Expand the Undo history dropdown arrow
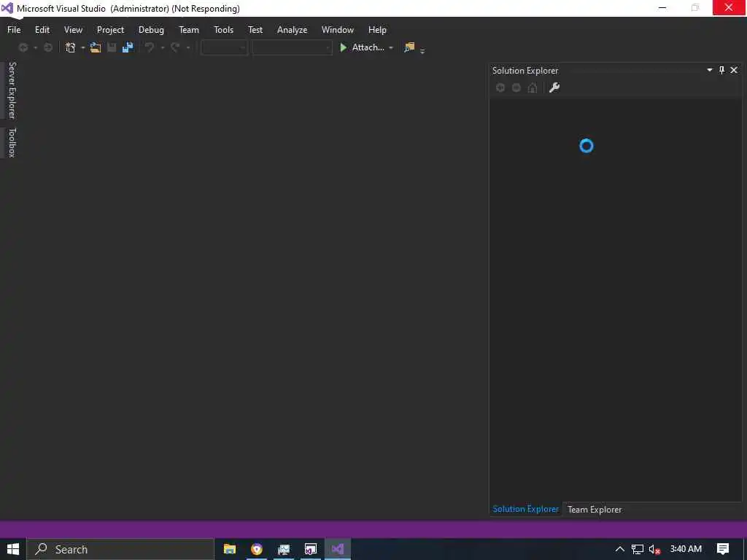Image resolution: width=747 pixels, height=560 pixels. [x=163, y=47]
